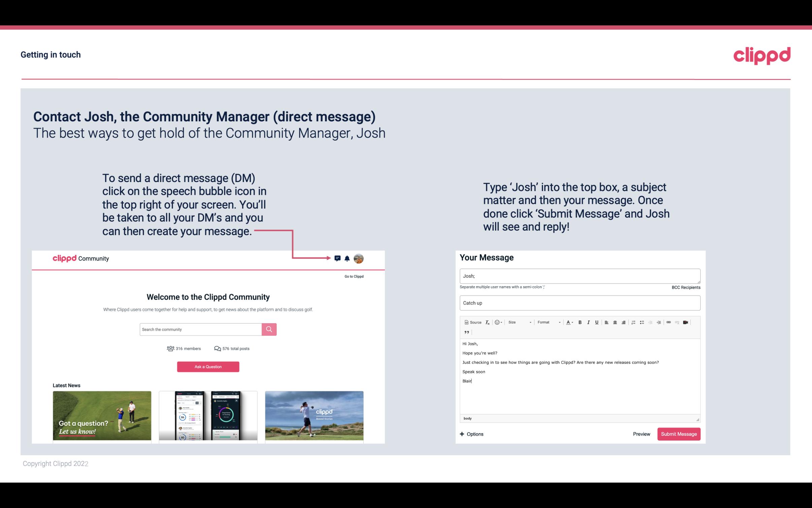
Task: Preview the message before sending
Action: (641, 434)
